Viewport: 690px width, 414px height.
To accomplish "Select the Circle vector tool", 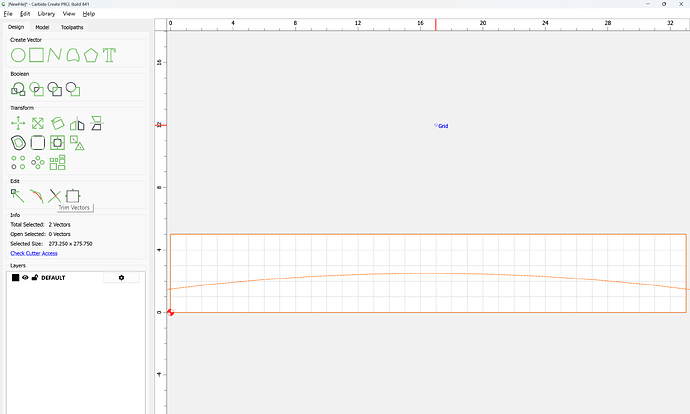I will pyautogui.click(x=18, y=55).
